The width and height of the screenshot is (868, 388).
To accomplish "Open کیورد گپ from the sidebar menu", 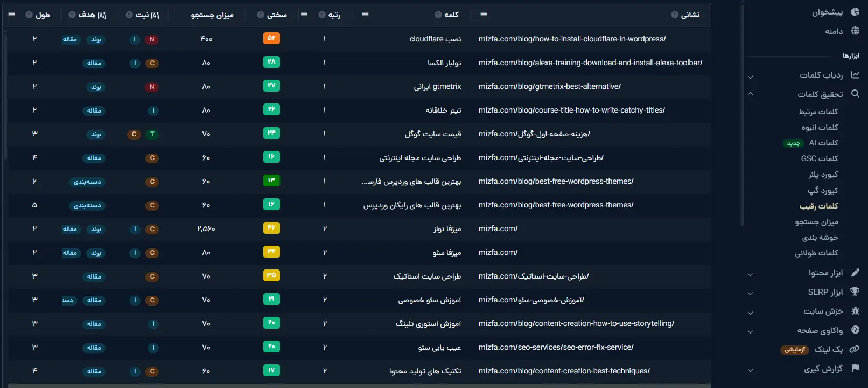I will coord(822,190).
